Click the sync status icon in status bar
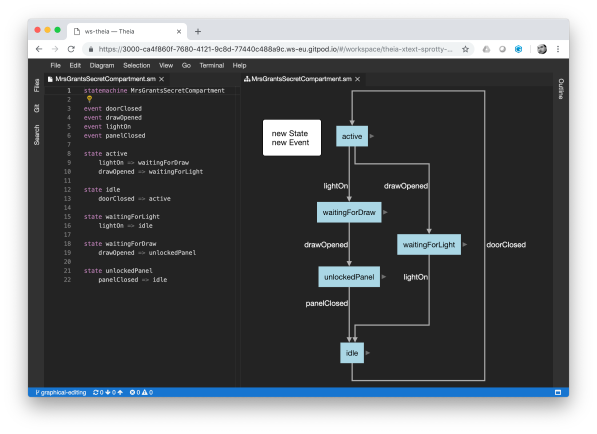This screenshot has height=434, width=597. [96, 393]
